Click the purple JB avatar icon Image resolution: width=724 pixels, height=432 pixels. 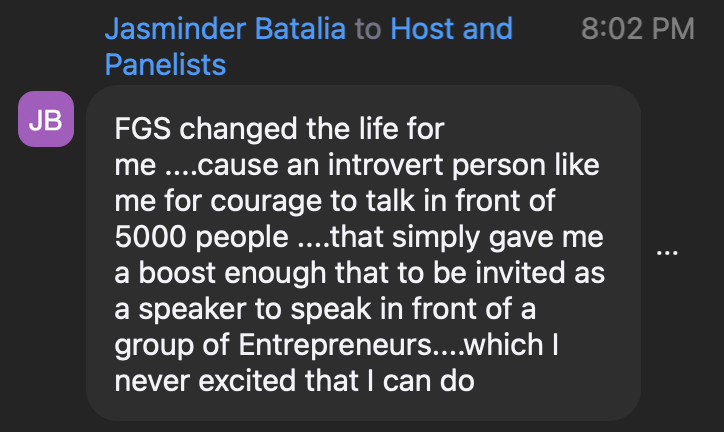pos(45,121)
